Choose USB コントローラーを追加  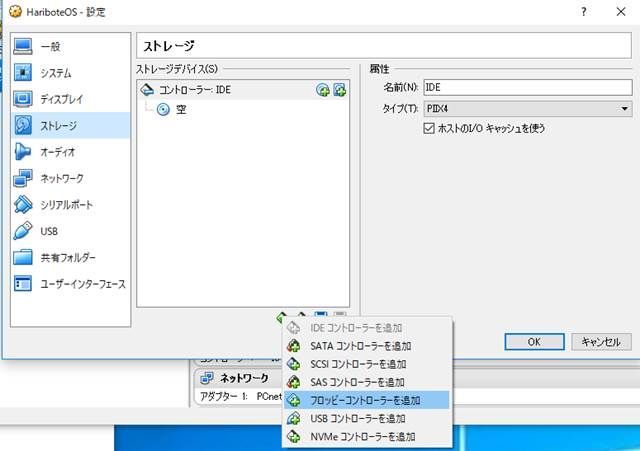[x=367, y=418]
